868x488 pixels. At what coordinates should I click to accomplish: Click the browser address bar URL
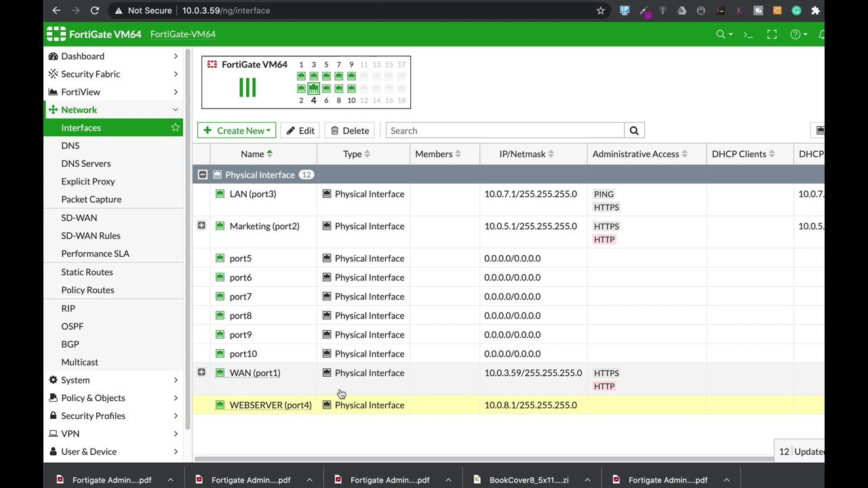click(x=226, y=11)
